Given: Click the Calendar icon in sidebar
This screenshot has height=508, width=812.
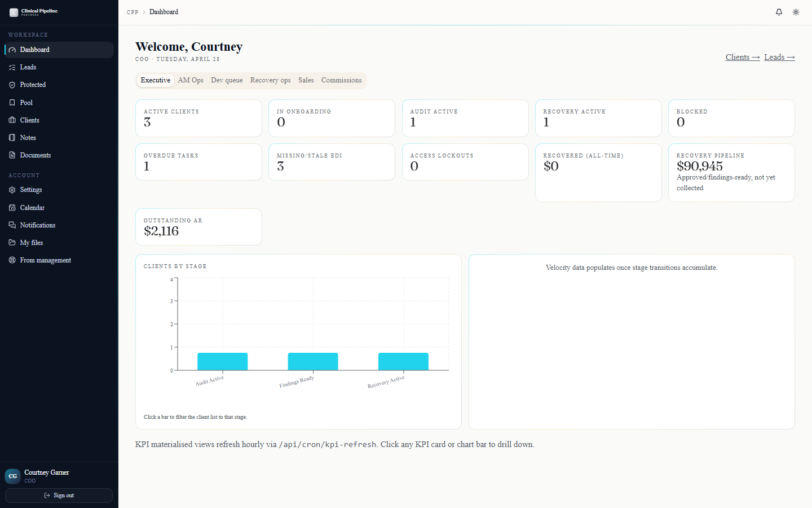Looking at the screenshot, I should 12,208.
